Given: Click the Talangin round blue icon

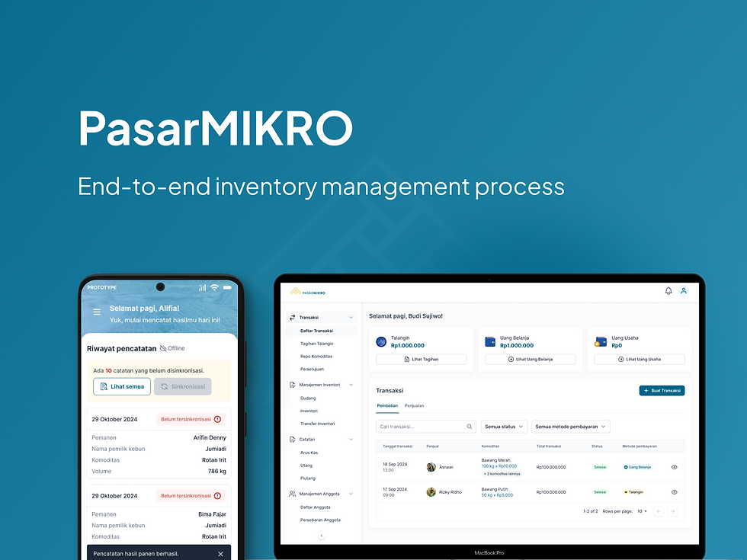Looking at the screenshot, I should click(381, 341).
